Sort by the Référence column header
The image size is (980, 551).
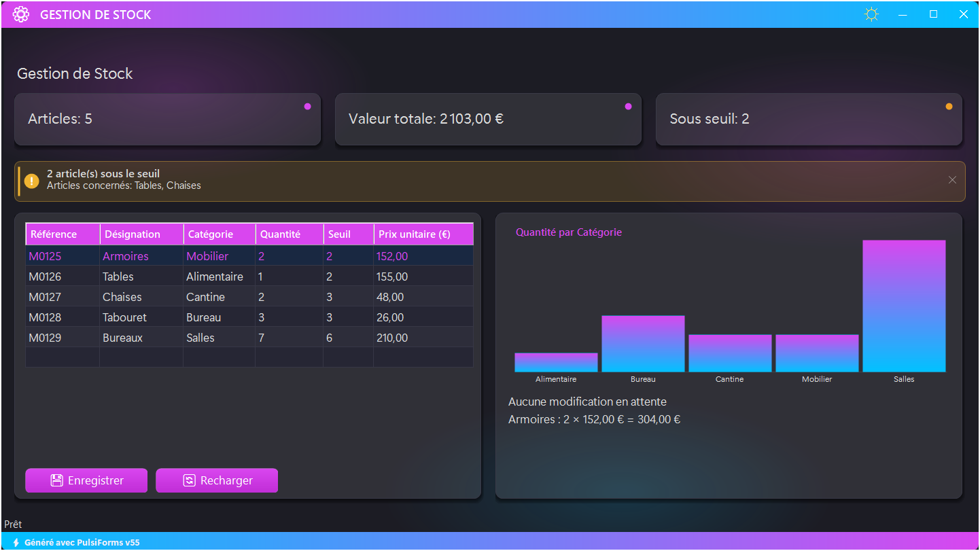click(63, 234)
